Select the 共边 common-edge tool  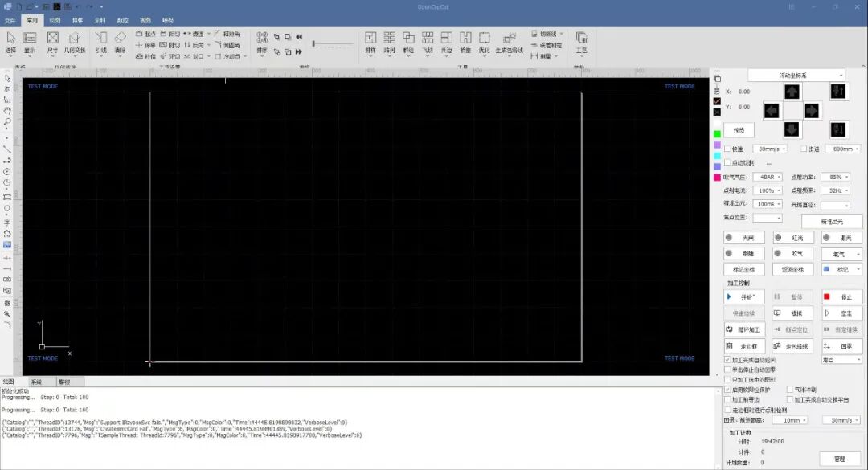pos(446,42)
